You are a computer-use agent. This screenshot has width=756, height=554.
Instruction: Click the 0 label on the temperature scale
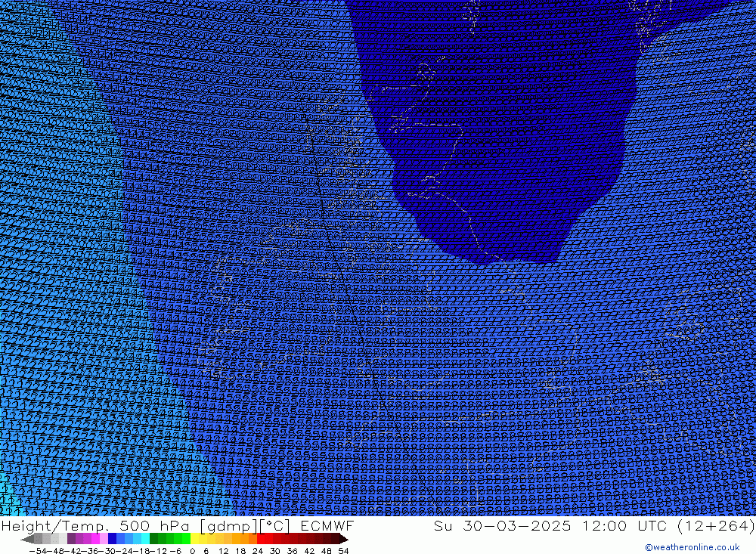click(x=193, y=551)
